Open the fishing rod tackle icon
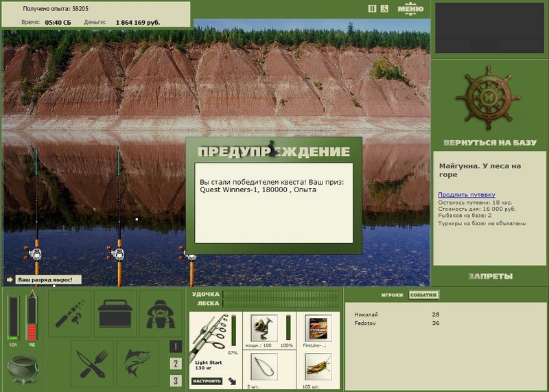Viewport: 549px width, 392px height. click(70, 313)
